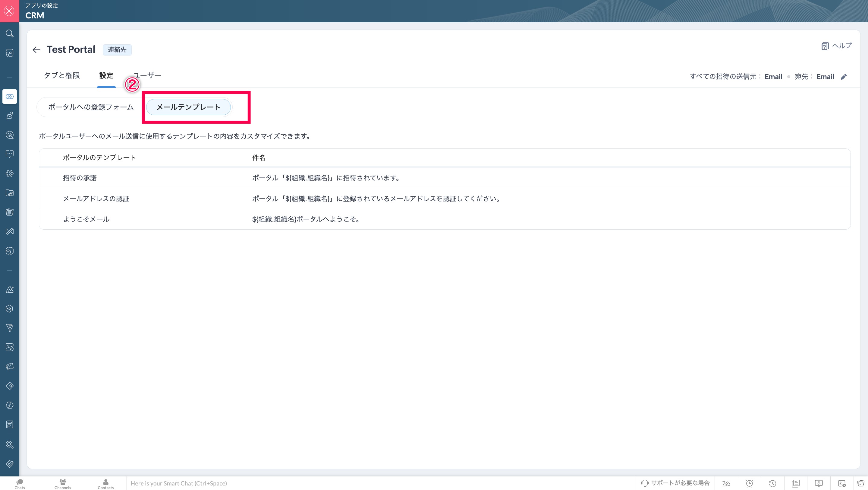Image resolution: width=868 pixels, height=490 pixels.
Task: Click the history clock icon in bottom bar
Action: tap(773, 483)
